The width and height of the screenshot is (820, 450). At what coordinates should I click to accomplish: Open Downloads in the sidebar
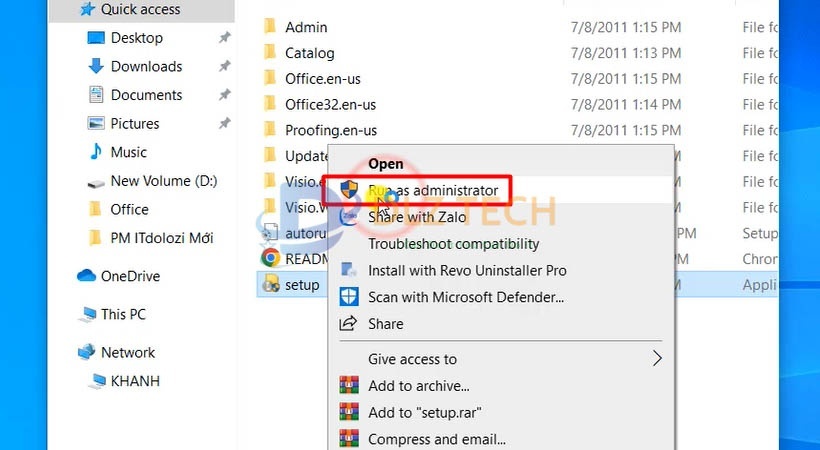click(146, 66)
